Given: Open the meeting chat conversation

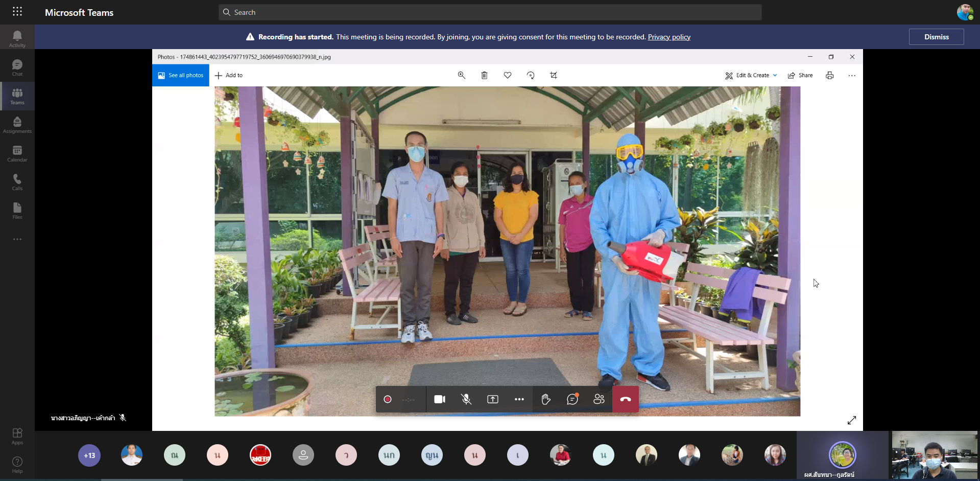Looking at the screenshot, I should (x=572, y=399).
